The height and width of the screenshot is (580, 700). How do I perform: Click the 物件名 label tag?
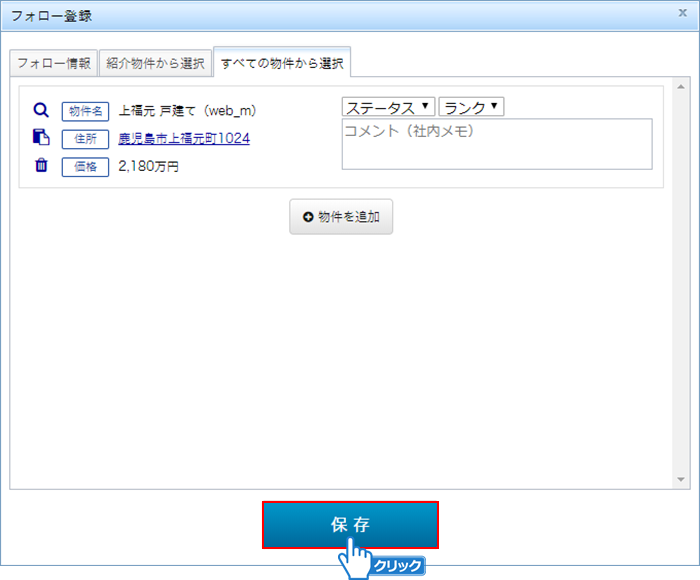(x=85, y=111)
